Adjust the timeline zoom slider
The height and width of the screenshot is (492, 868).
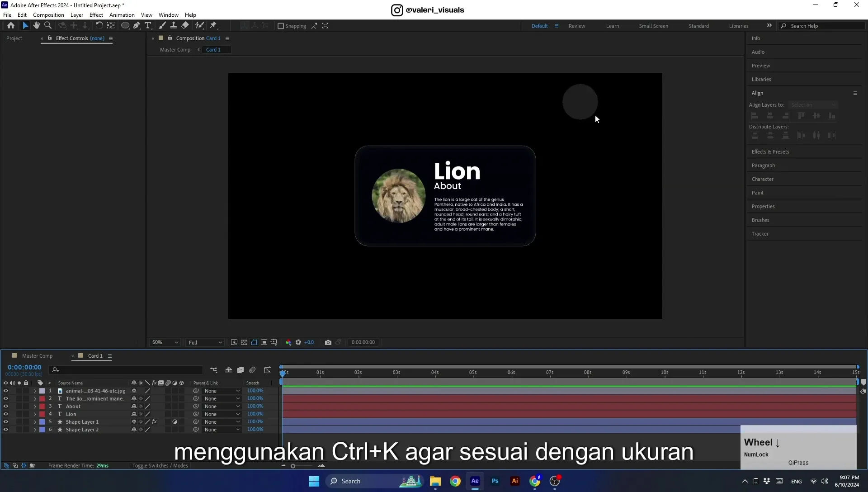[x=293, y=466]
